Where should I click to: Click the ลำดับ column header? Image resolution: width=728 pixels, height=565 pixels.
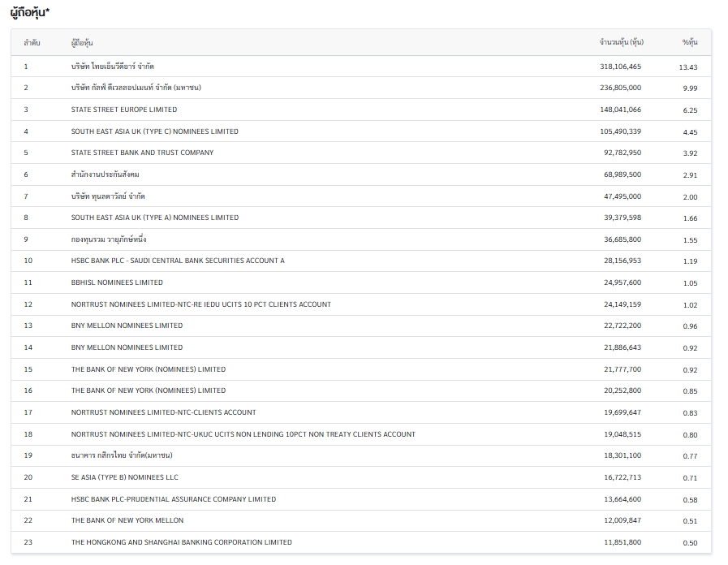tap(32, 42)
